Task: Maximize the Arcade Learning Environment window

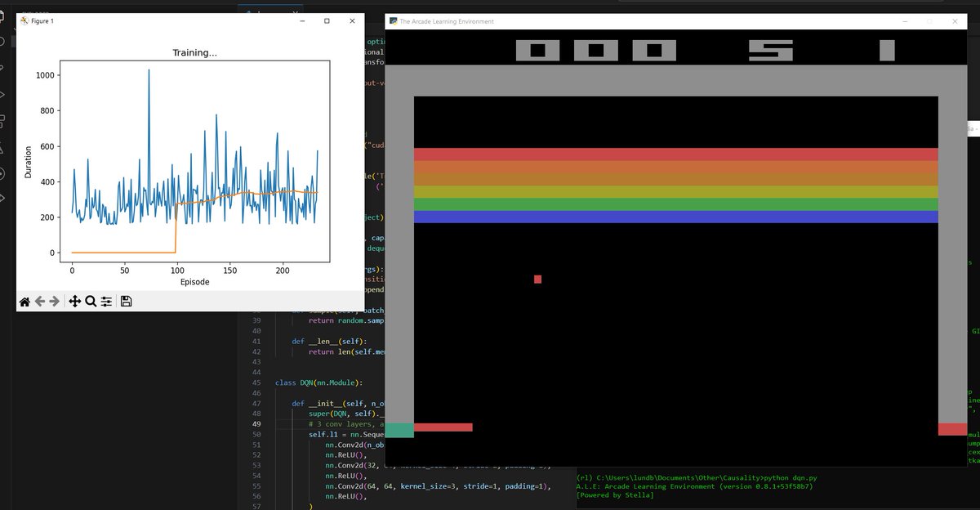Action: (929, 21)
